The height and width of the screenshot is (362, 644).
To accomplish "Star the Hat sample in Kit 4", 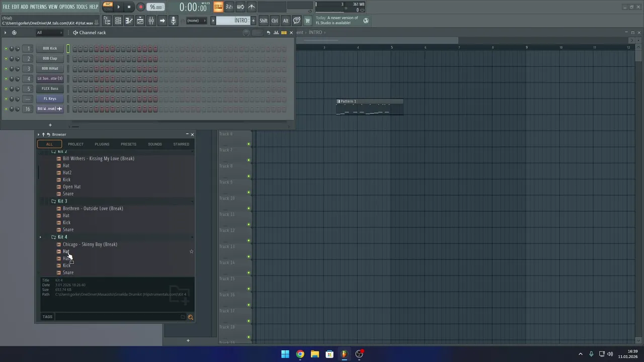I will pos(191,251).
